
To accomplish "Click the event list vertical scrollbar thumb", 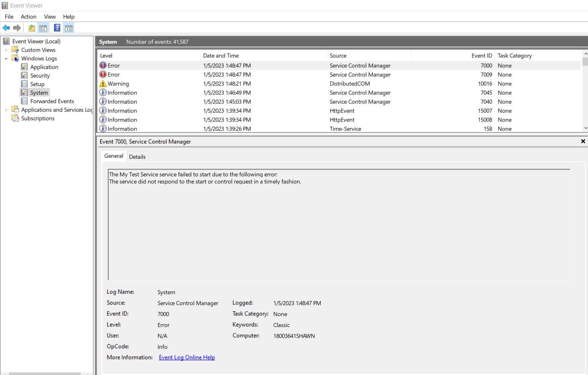I will 585,62.
